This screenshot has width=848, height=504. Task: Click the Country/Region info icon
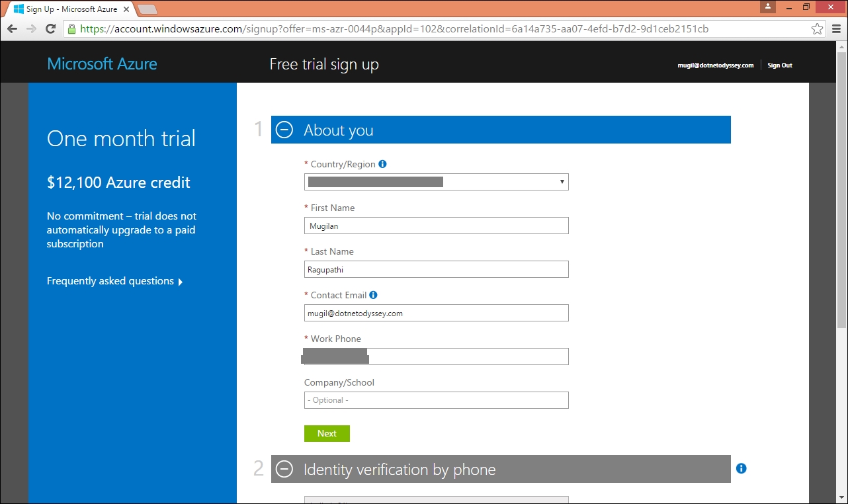382,164
